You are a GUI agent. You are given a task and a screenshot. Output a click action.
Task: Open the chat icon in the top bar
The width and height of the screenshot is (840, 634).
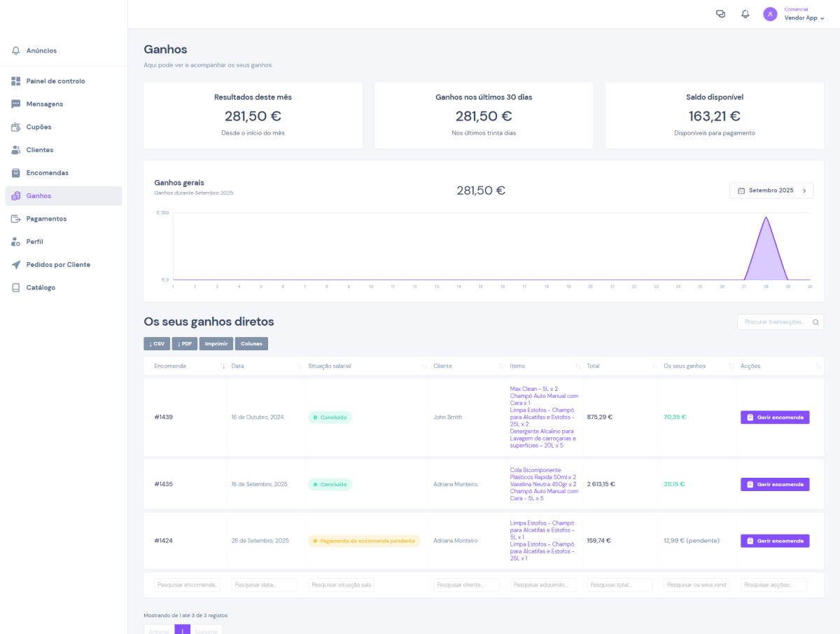click(x=720, y=13)
